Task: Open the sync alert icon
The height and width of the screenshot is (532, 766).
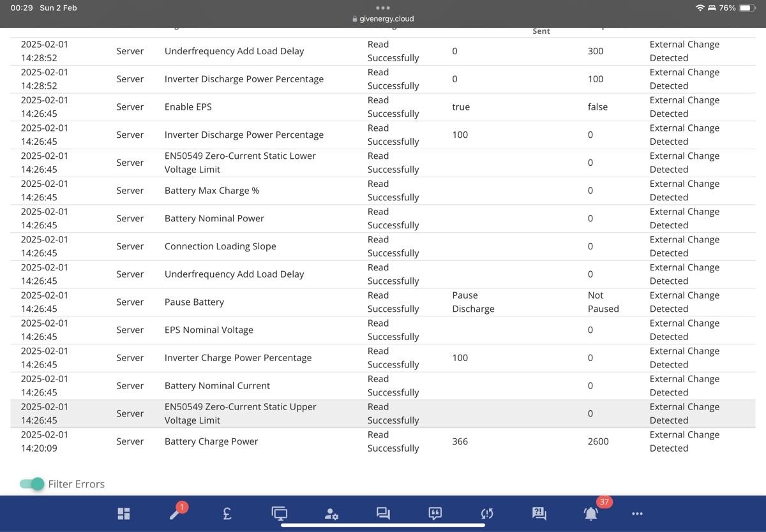Action: (487, 514)
